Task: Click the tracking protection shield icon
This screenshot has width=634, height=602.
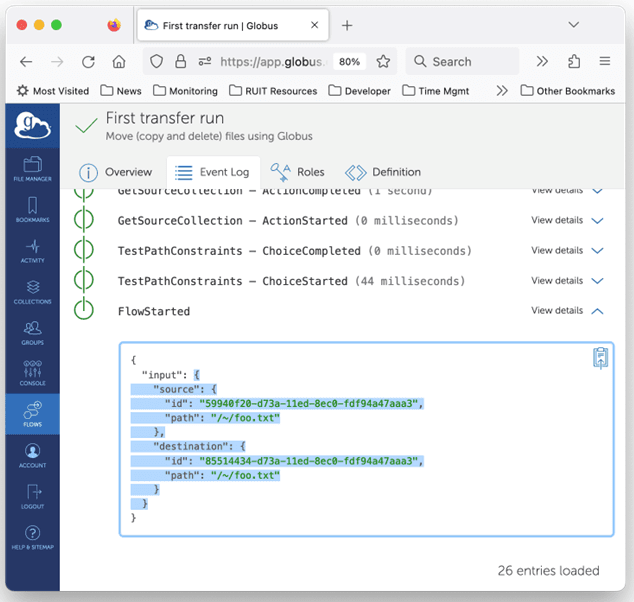Action: [156, 61]
